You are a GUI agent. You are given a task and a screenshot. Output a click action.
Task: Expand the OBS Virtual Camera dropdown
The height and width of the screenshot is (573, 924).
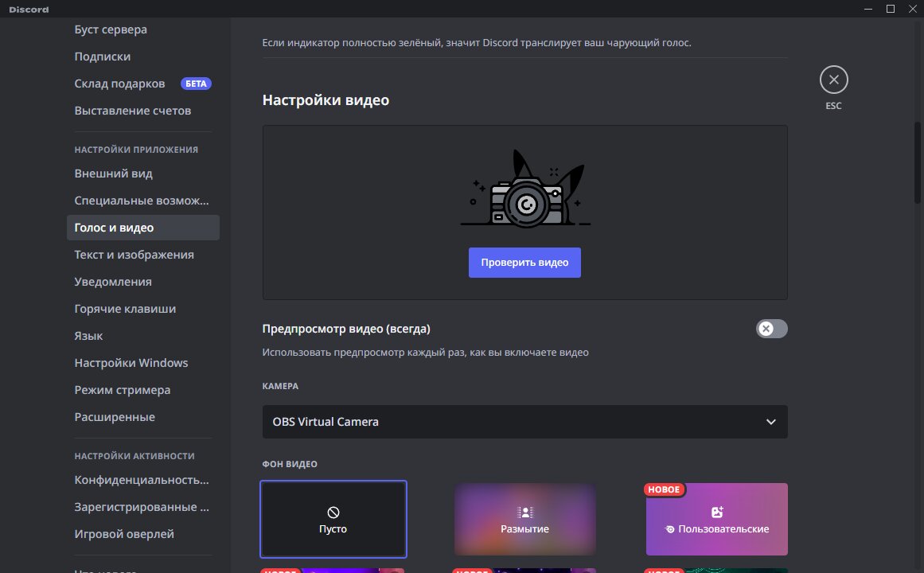[x=524, y=422]
